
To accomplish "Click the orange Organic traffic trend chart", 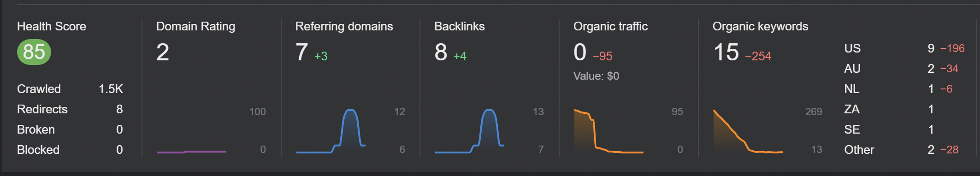I will click(608, 131).
